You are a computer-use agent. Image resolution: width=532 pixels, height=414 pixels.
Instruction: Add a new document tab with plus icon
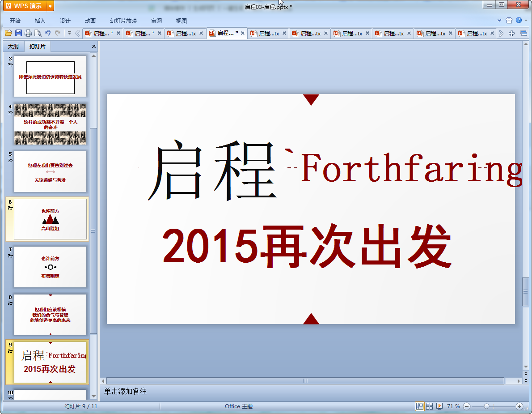click(x=511, y=33)
